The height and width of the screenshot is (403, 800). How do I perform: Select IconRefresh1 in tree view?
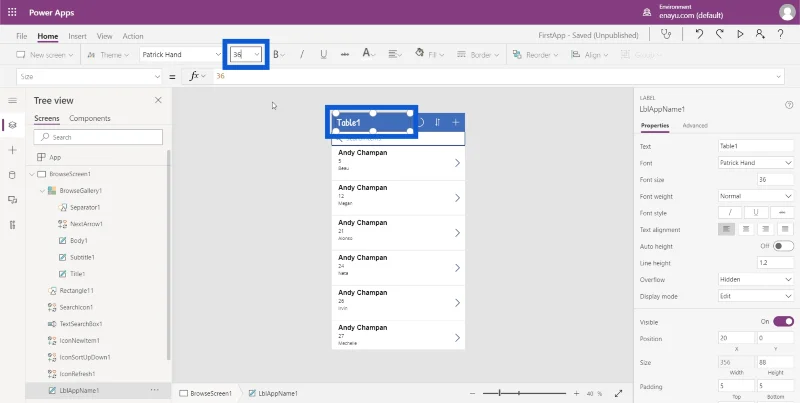[78, 374]
